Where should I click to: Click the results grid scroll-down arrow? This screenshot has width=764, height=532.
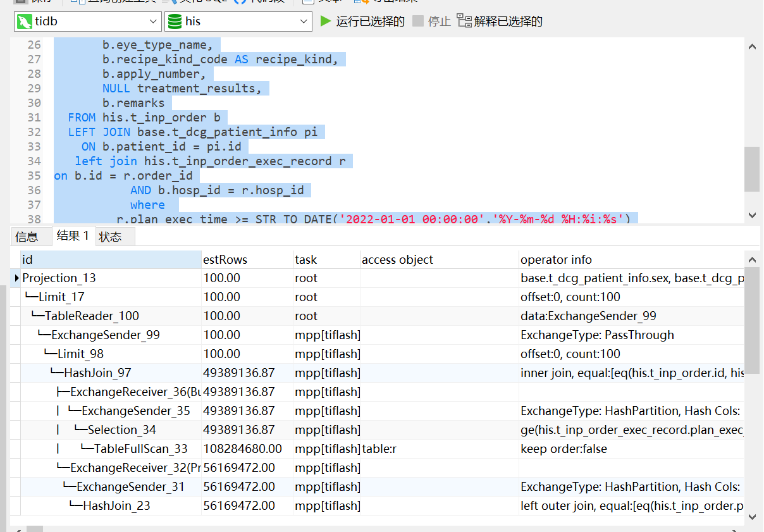tap(752, 516)
